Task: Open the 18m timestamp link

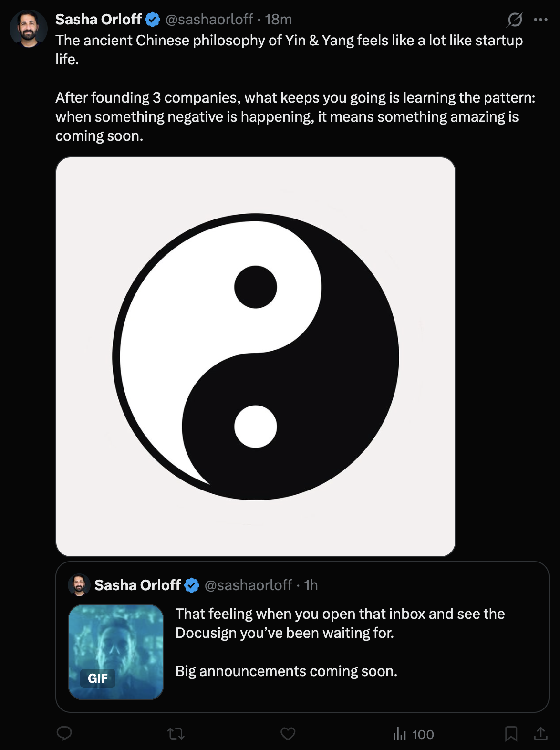Action: (278, 19)
